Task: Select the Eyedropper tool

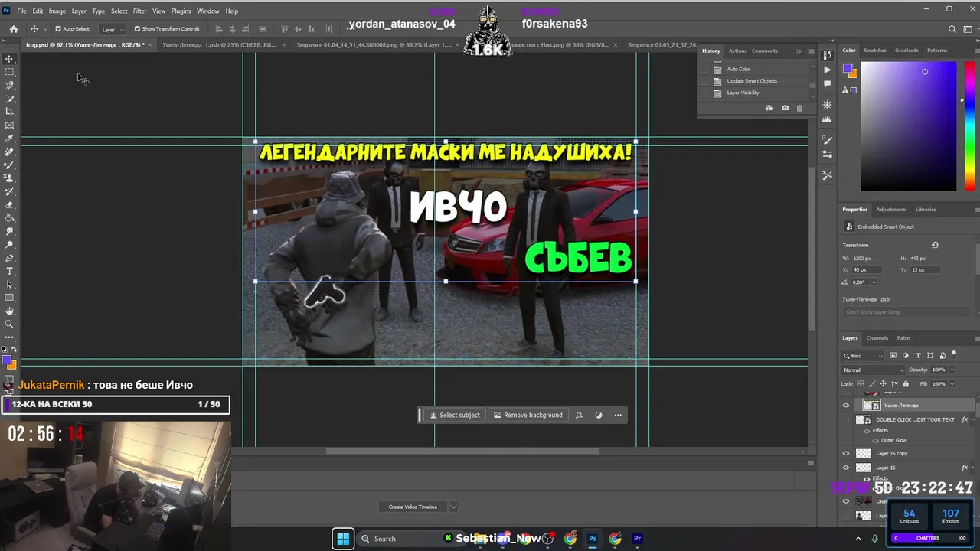Action: [9, 139]
